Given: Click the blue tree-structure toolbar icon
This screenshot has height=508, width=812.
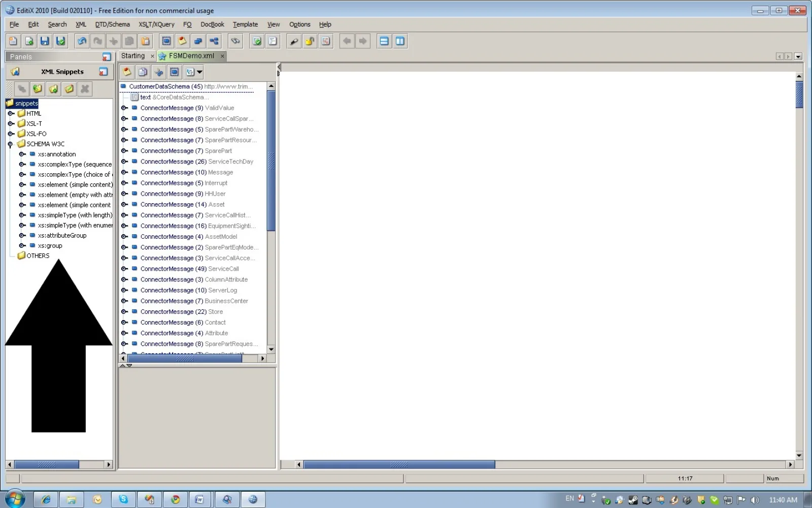Looking at the screenshot, I should pyautogui.click(x=214, y=41).
